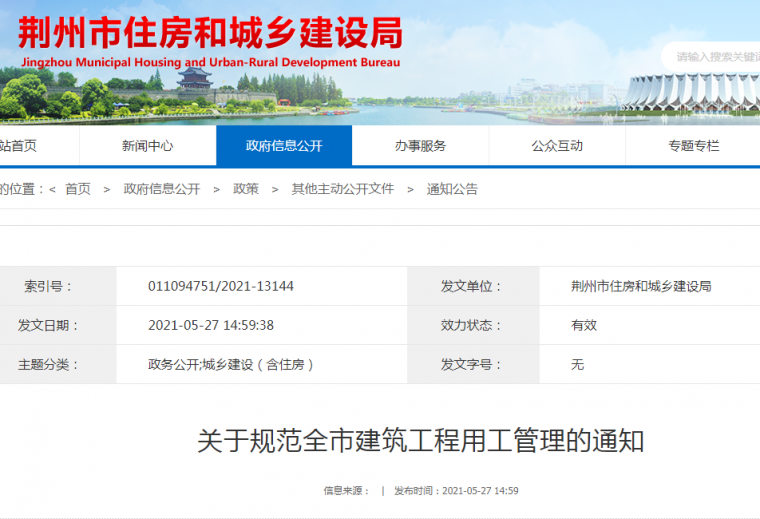Switch to the 公众互动 navigation tab
Screen dimensions: 760x519
coord(557,146)
